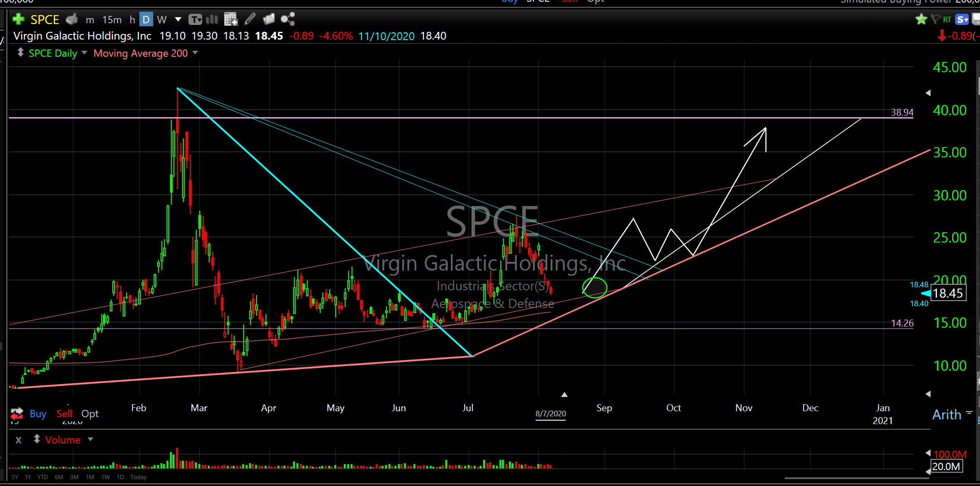Click the calendar events icon
This screenshot has height=486, width=980.
click(231, 19)
